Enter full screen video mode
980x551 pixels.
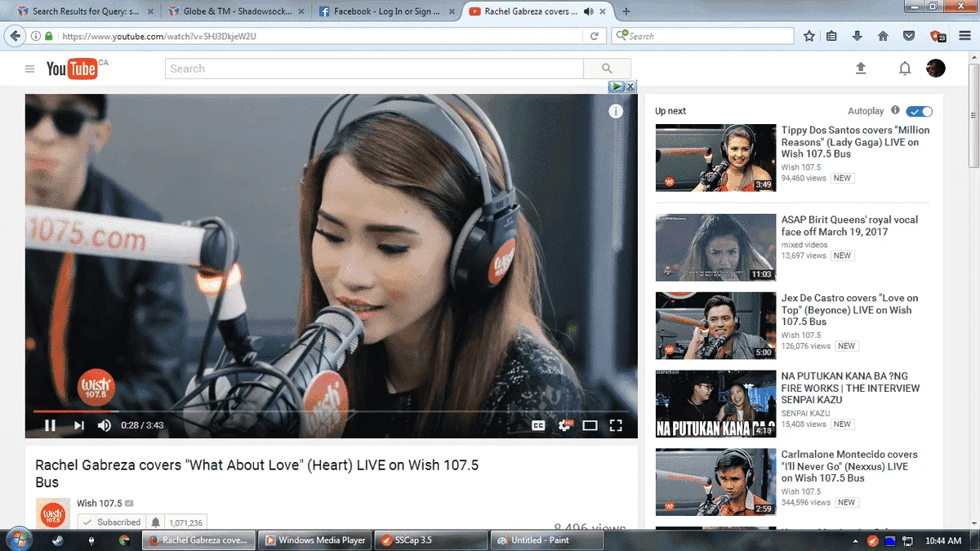click(617, 425)
